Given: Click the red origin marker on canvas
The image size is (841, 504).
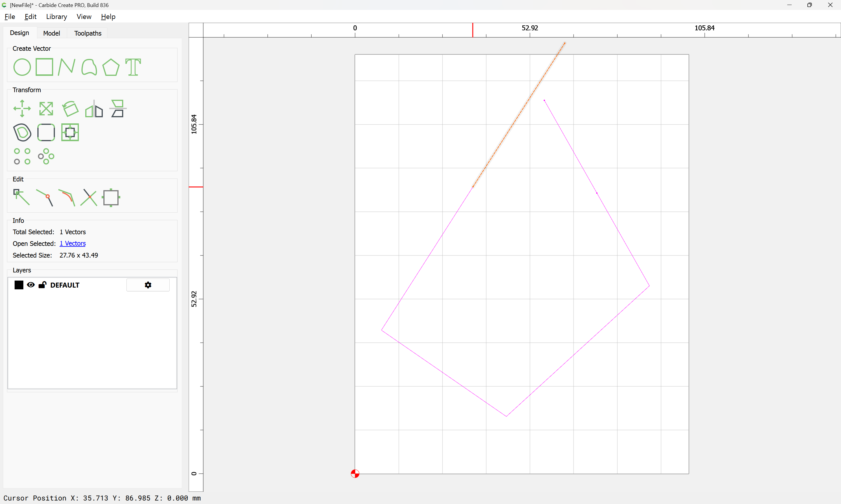Looking at the screenshot, I should pyautogui.click(x=355, y=473).
